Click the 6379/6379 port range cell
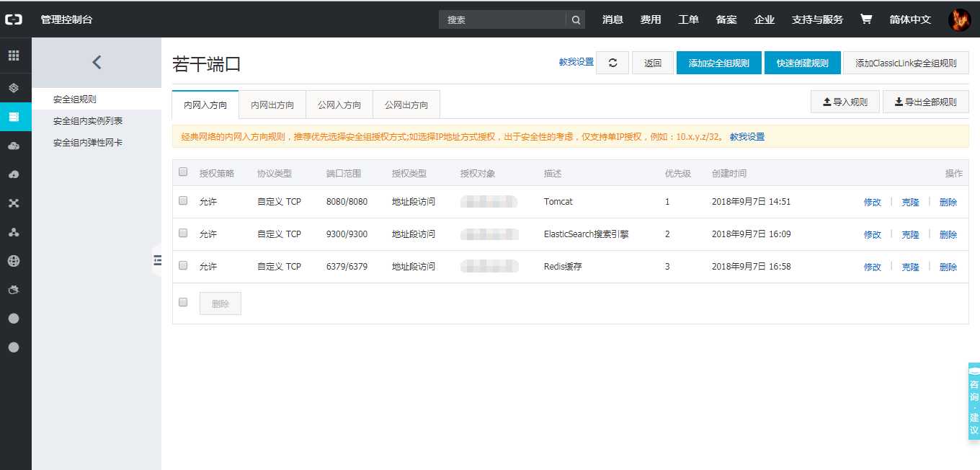Screen dimensions: 980x470 tap(347, 267)
